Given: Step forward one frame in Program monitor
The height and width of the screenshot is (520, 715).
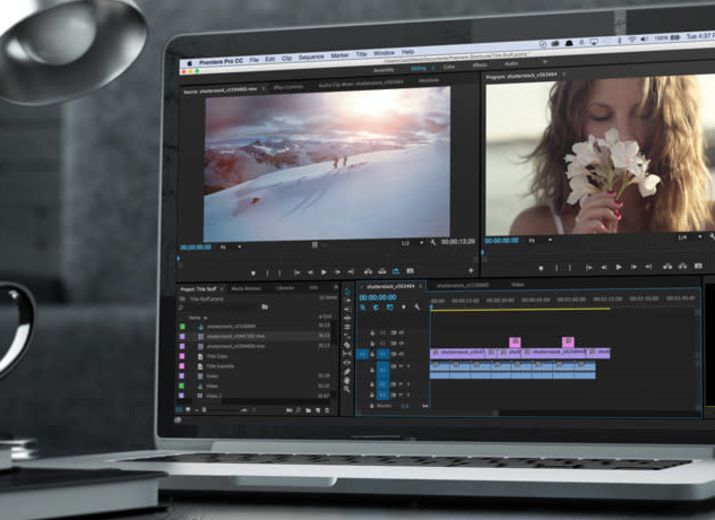Looking at the screenshot, I should pyautogui.click(x=633, y=267).
